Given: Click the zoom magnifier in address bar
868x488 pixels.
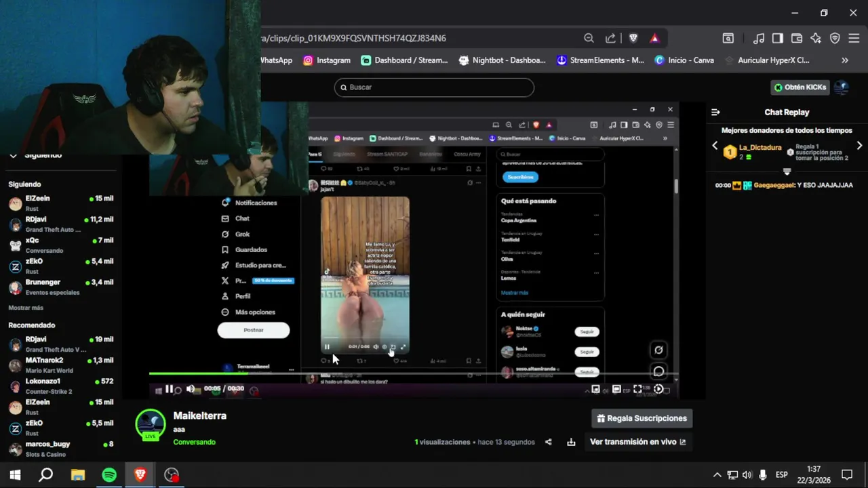Looking at the screenshot, I should [x=589, y=39].
